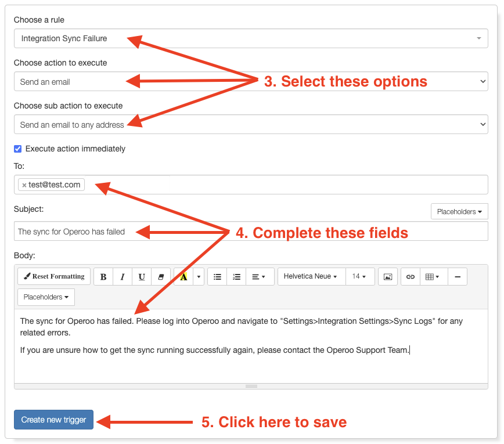
Task: Underline the selected body text
Action: (x=142, y=277)
